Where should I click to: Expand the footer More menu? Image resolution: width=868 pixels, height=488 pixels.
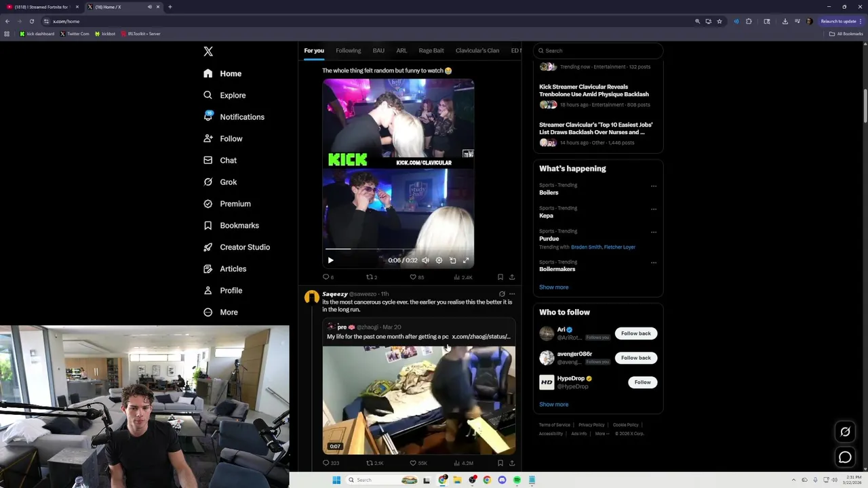601,434
